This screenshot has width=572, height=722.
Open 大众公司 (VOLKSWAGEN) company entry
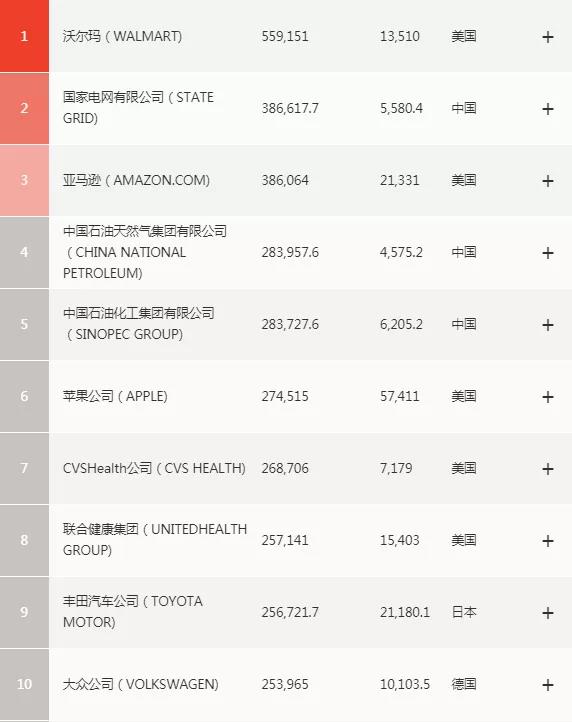(140, 684)
